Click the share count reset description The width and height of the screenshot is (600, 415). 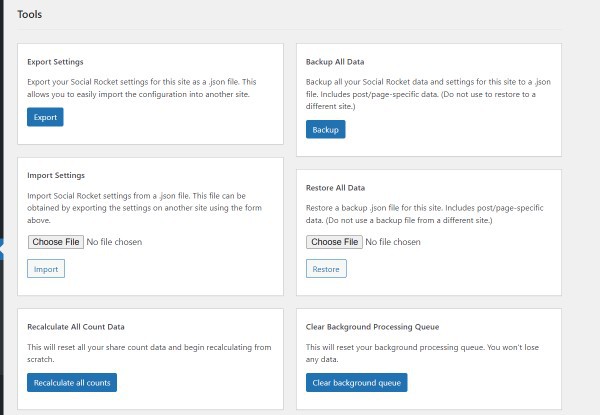(x=149, y=353)
